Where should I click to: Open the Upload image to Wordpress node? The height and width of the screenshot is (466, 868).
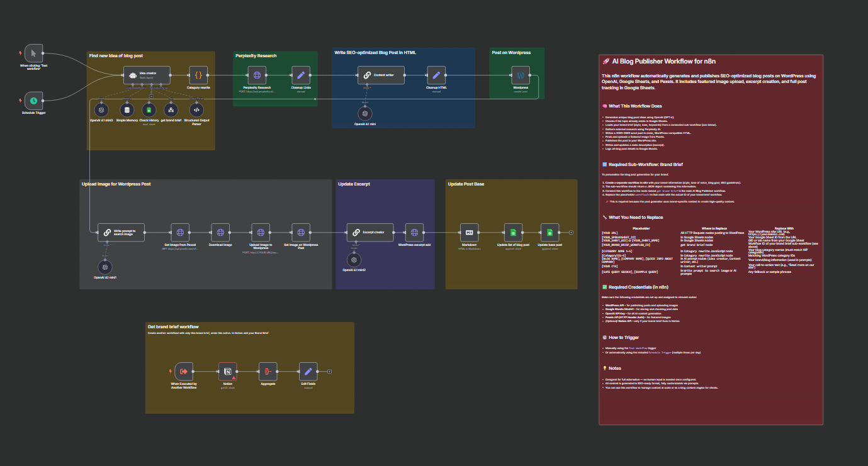[261, 233]
